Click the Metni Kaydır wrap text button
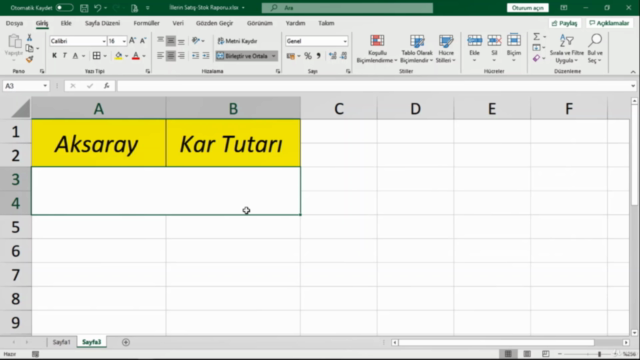The height and width of the screenshot is (360, 640). pyautogui.click(x=238, y=41)
